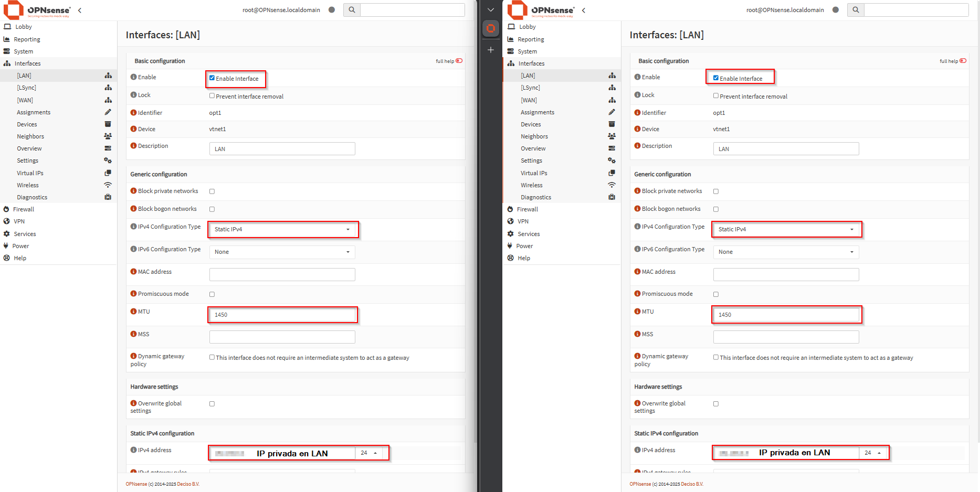The width and height of the screenshot is (980, 492).
Task: Toggle Enable Interface checkbox in right window
Action: coord(716,78)
